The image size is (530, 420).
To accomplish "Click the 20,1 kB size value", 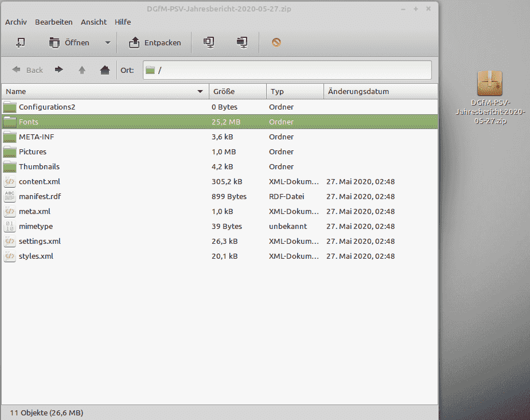I will pyautogui.click(x=225, y=256).
